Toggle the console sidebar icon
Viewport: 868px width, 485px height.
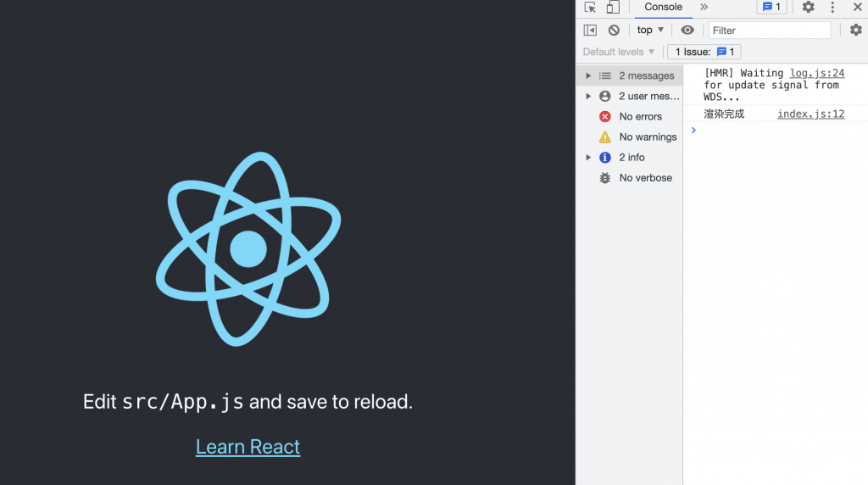coord(590,30)
